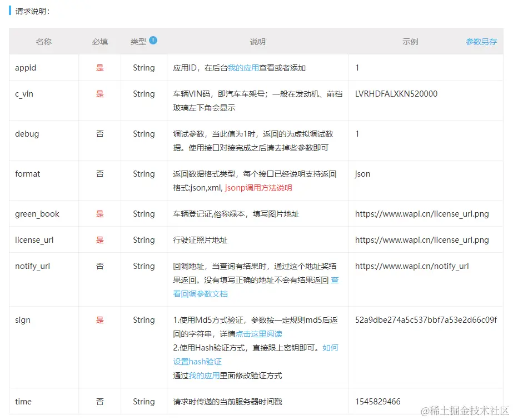Select the 说明 column header

[258, 42]
